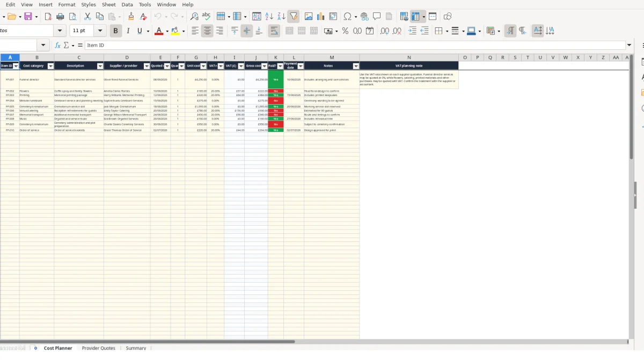
Task: Open draw functions shapes icon
Action: [x=448, y=17]
